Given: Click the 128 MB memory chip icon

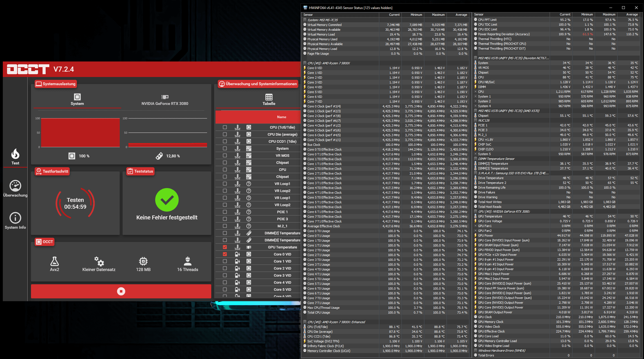Looking at the screenshot, I should click(x=143, y=261).
